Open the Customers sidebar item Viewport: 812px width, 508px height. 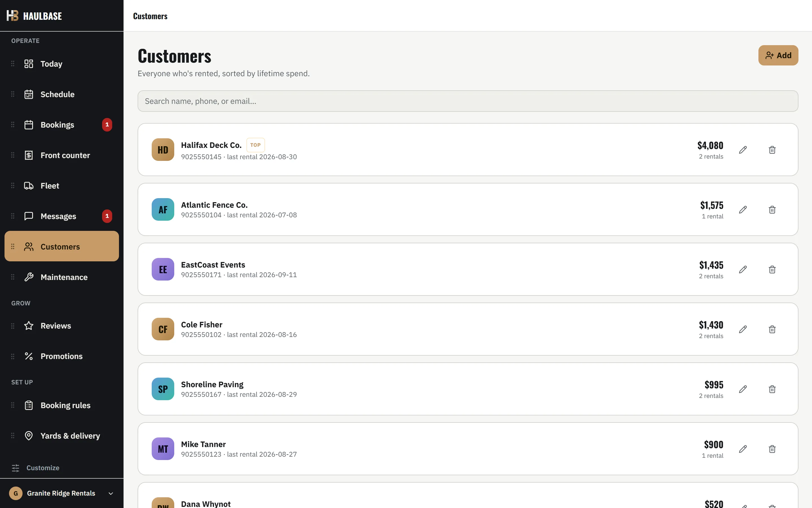click(62, 246)
